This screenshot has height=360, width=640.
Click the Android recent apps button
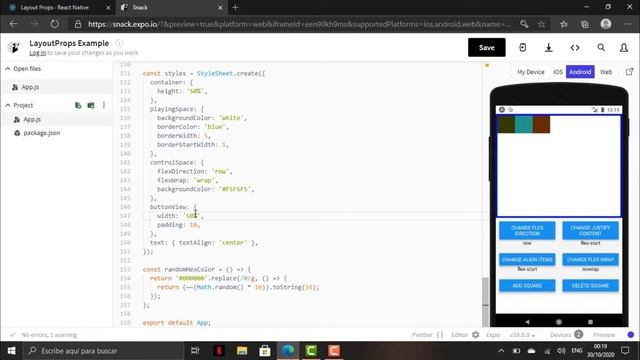click(x=590, y=322)
